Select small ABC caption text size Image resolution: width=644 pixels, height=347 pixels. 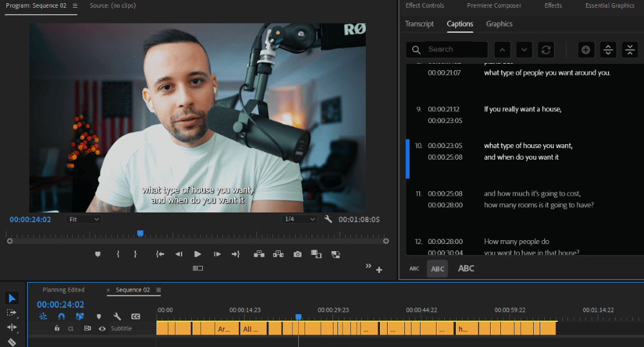coord(414,268)
